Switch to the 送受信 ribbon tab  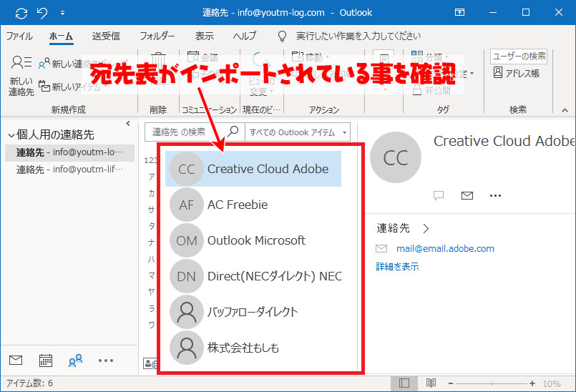106,36
